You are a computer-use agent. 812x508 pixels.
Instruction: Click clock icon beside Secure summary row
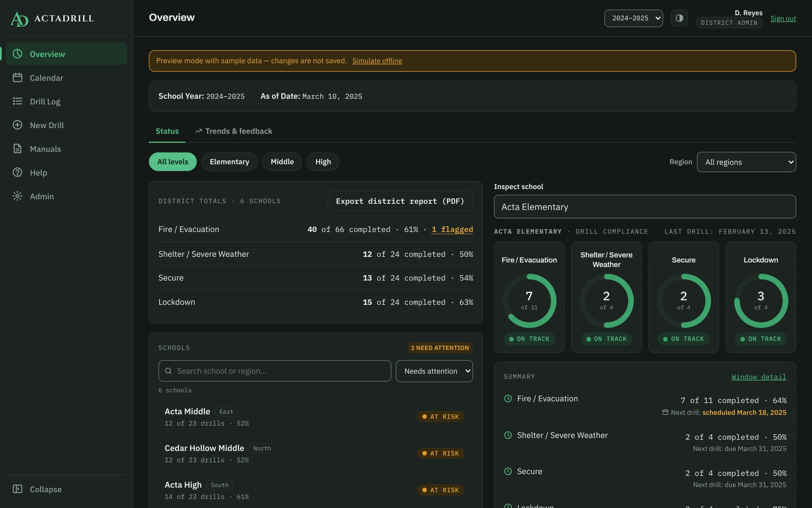(x=508, y=471)
